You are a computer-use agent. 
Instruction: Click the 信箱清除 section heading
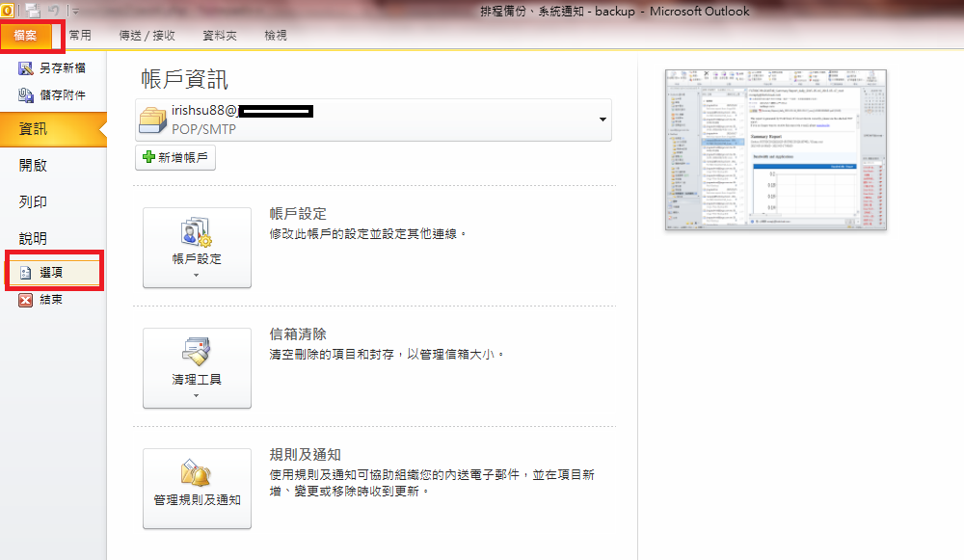[x=298, y=334]
